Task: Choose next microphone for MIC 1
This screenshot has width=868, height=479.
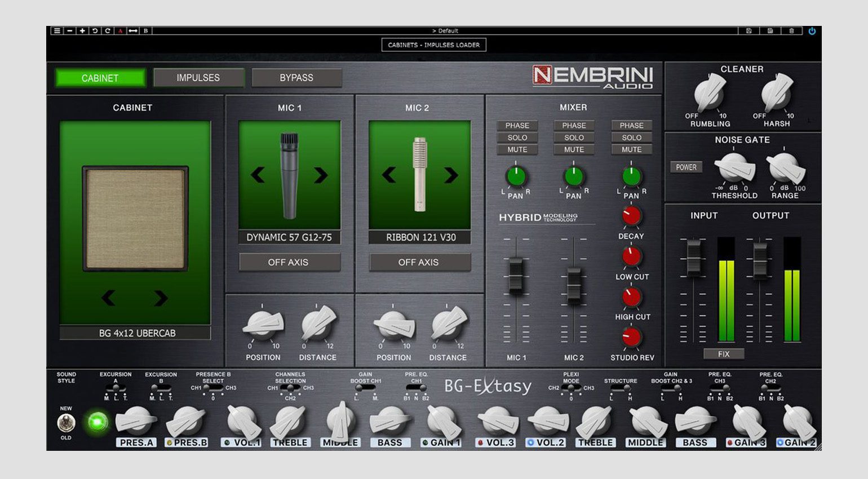Action: (321, 175)
